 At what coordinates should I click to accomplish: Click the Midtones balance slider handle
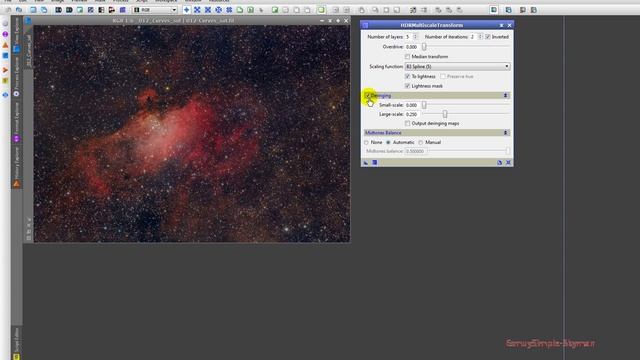pyautogui.click(x=508, y=151)
